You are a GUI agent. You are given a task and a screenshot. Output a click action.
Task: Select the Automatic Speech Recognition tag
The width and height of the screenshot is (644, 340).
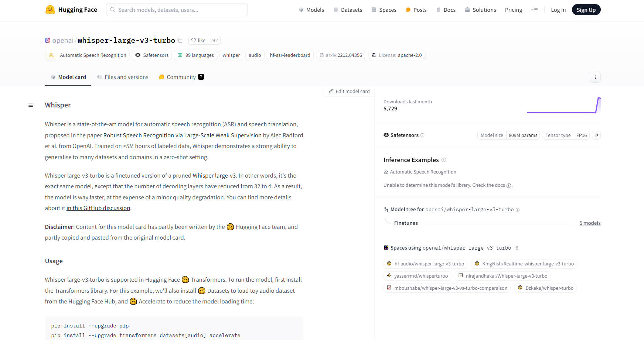88,55
